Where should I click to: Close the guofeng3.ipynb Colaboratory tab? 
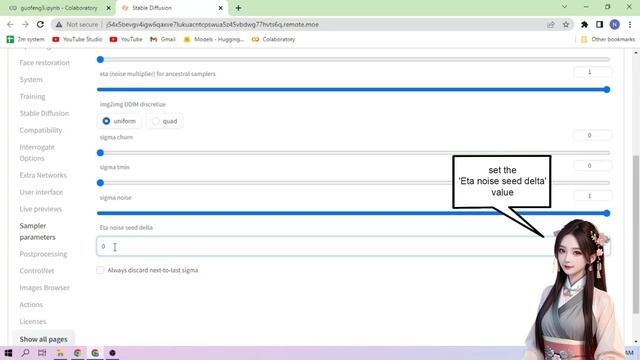tap(109, 8)
